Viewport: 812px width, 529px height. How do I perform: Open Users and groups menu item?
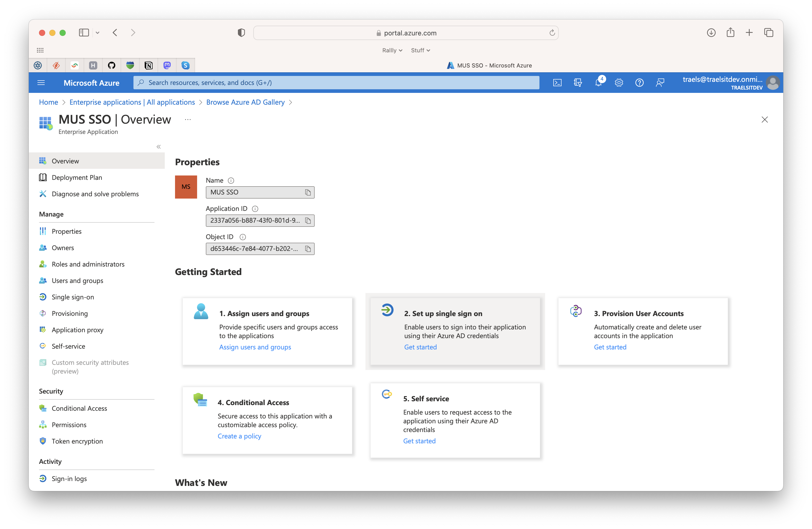tap(77, 281)
